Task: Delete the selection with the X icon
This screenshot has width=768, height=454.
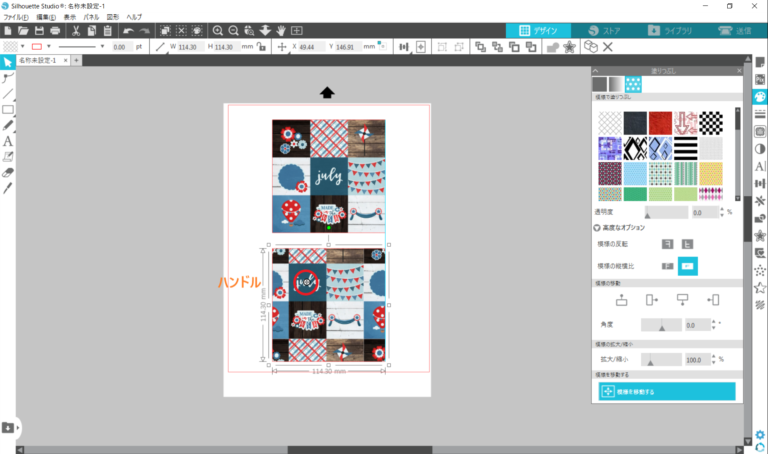Action: pos(608,47)
